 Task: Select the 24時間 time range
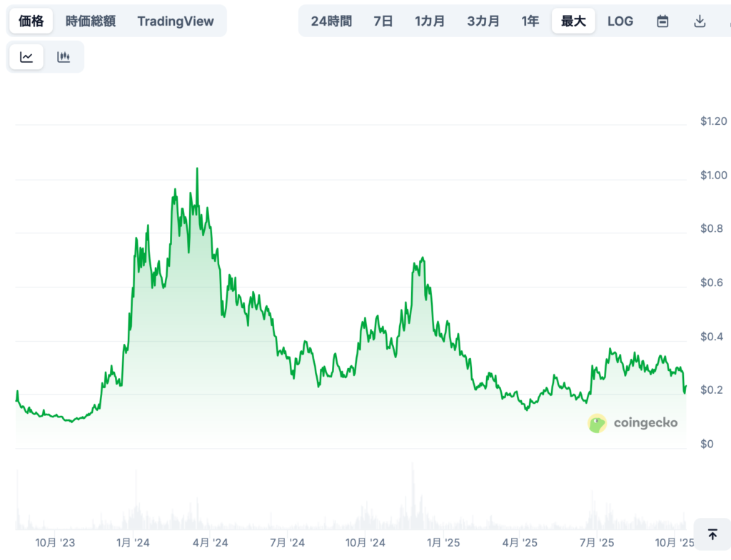[331, 21]
